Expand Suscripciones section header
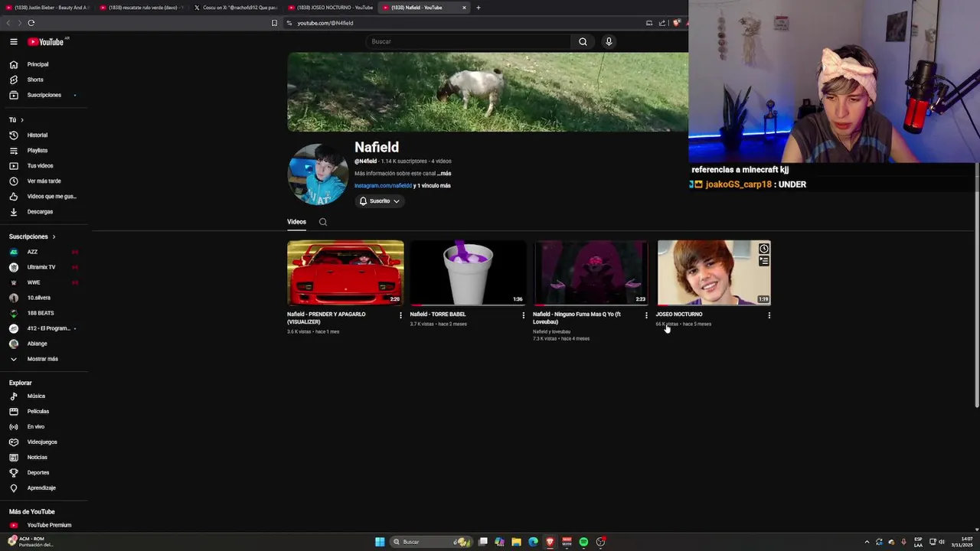 tap(32, 236)
